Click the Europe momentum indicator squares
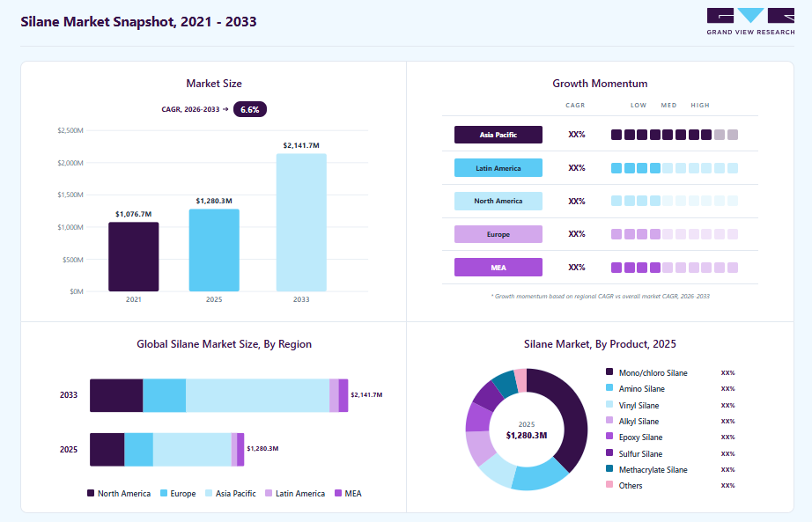 coord(675,234)
